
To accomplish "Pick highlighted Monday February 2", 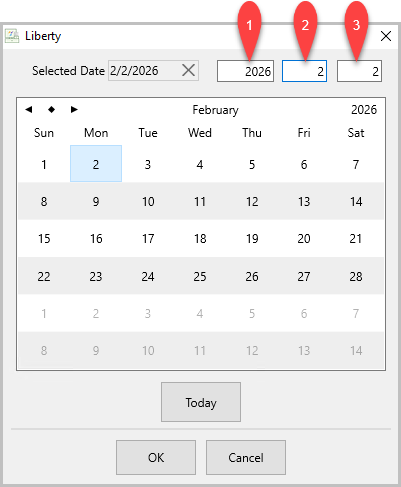I will click(96, 164).
